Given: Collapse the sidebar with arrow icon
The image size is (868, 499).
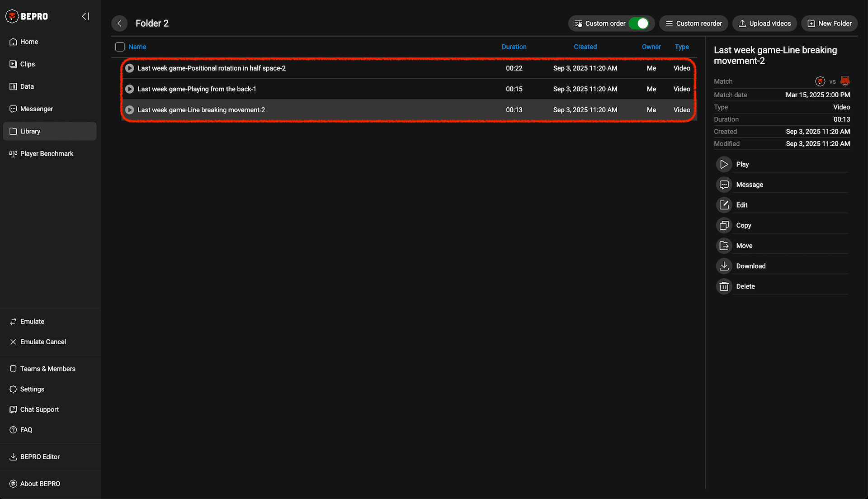Looking at the screenshot, I should coord(85,16).
